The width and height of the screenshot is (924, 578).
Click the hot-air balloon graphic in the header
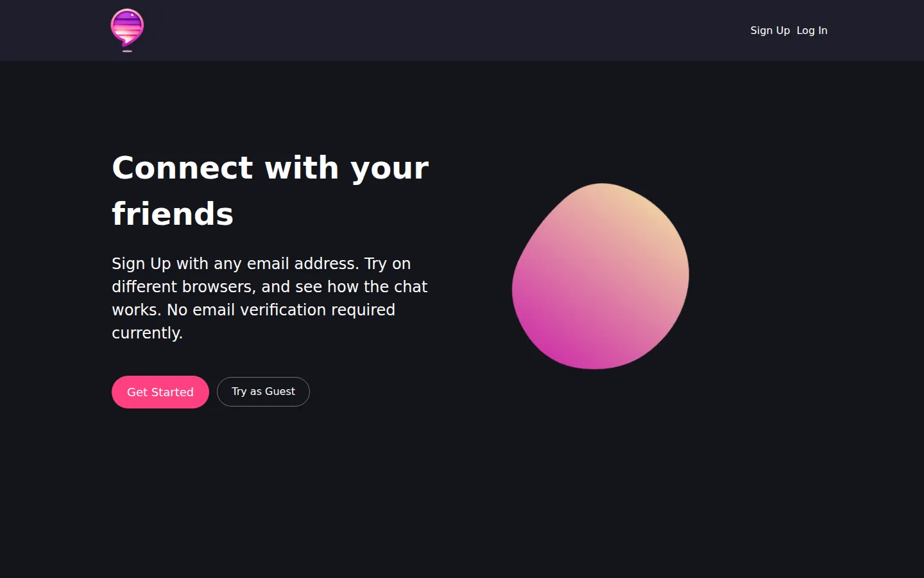126,30
